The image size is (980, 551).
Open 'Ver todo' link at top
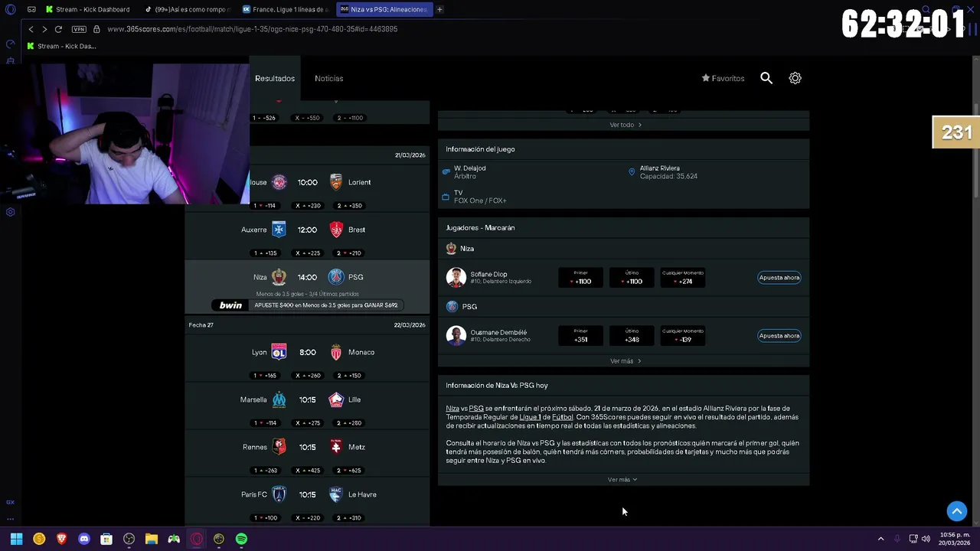(x=626, y=125)
